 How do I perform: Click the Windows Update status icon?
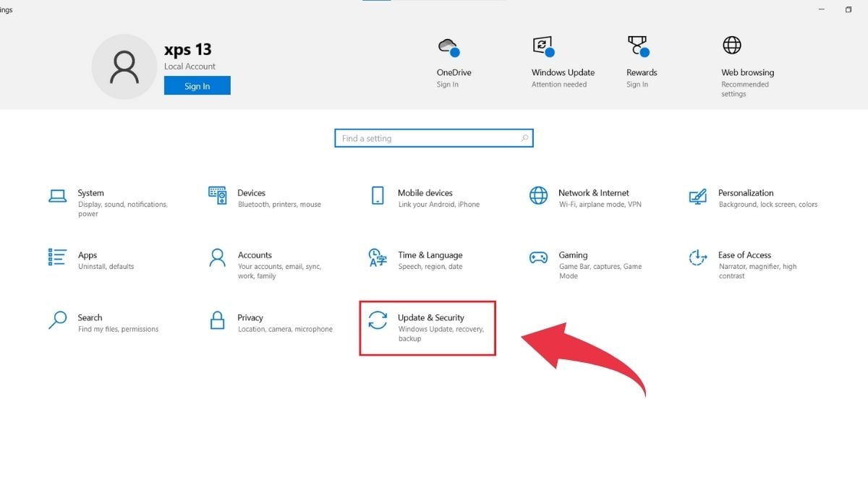pos(543,46)
